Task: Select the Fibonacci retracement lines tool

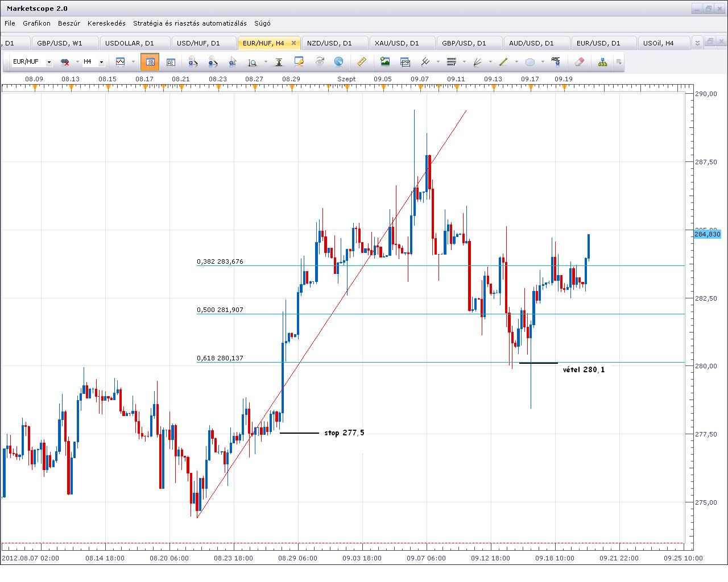Action: [x=452, y=62]
